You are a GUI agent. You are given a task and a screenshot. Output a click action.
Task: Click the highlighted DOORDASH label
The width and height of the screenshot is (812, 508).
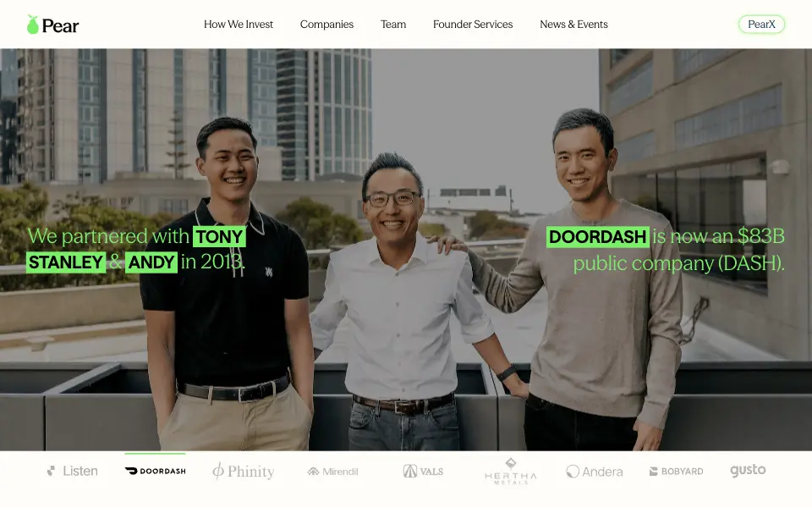598,236
